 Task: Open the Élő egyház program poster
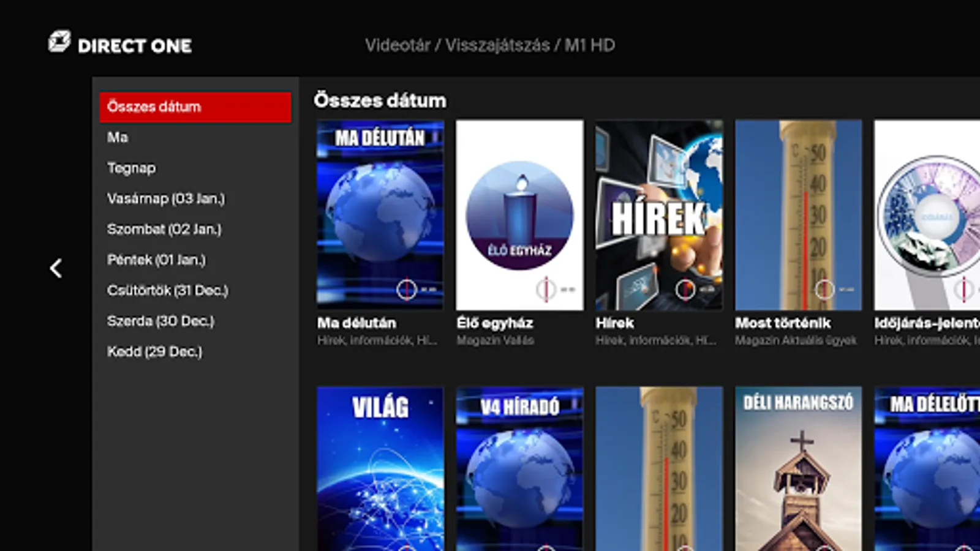[x=520, y=215]
